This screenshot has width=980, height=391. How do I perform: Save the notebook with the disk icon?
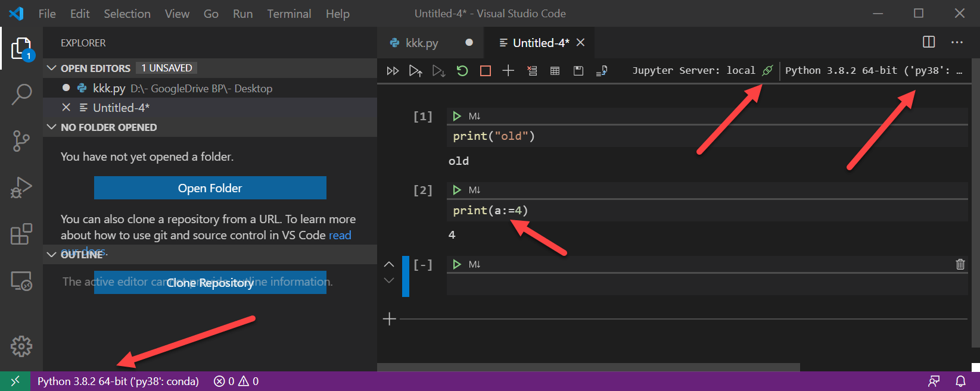click(578, 71)
